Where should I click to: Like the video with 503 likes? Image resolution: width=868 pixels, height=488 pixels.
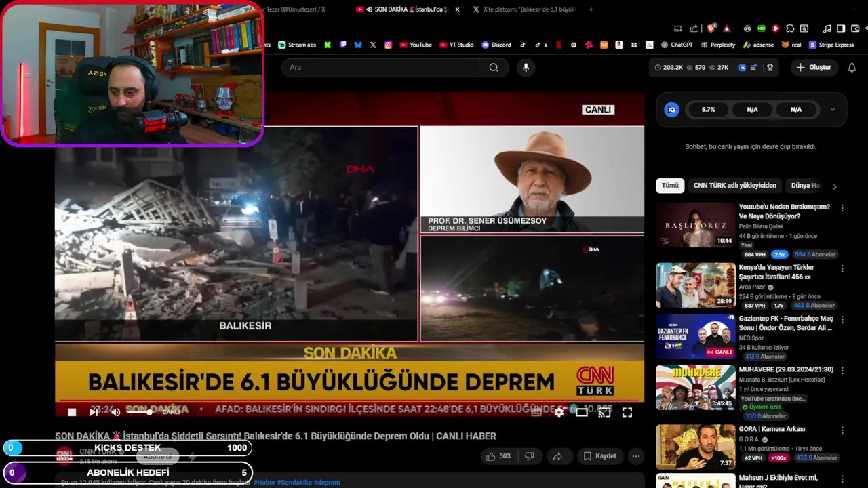coord(498,456)
